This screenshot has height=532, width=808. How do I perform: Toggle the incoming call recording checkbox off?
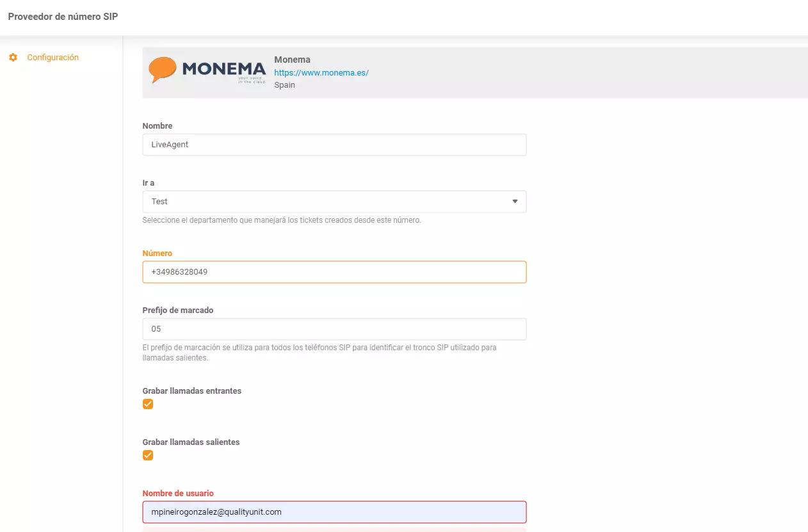click(148, 404)
